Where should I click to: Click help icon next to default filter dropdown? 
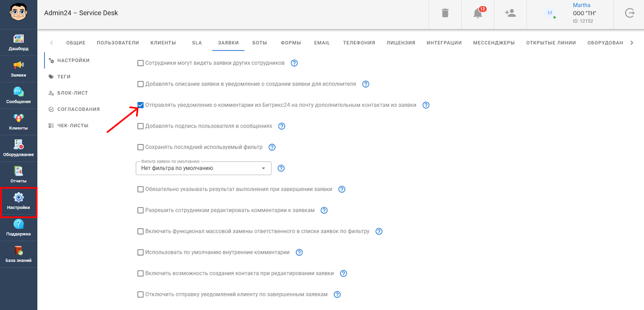pos(281,168)
